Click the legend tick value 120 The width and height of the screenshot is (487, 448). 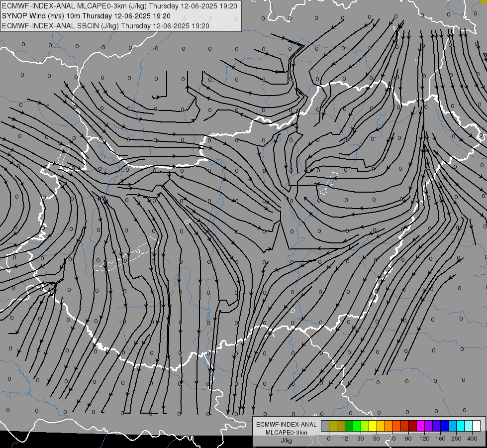tap(425, 439)
